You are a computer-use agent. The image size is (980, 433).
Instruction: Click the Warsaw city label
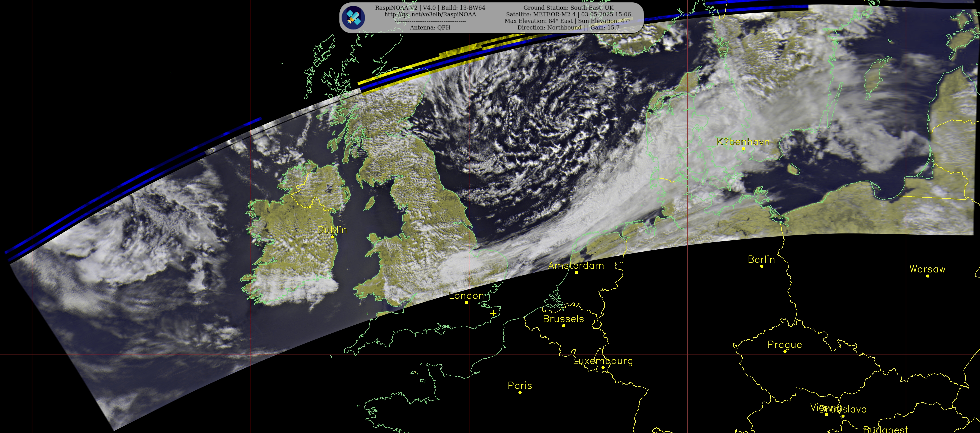pyautogui.click(x=927, y=269)
